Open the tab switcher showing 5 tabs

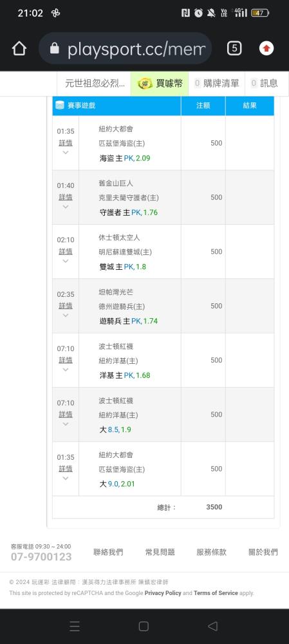[x=234, y=48]
